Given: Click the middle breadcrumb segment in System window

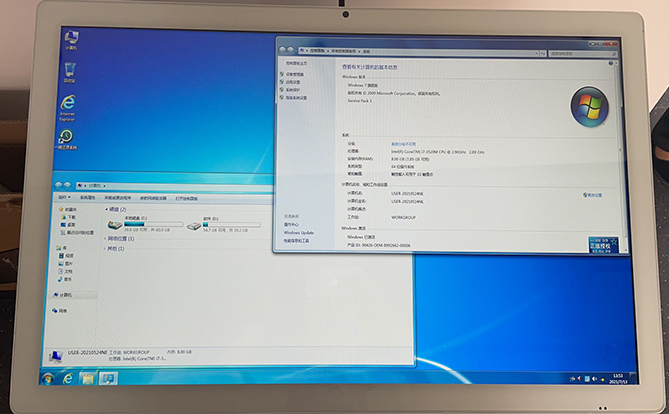Looking at the screenshot, I should point(343,51).
